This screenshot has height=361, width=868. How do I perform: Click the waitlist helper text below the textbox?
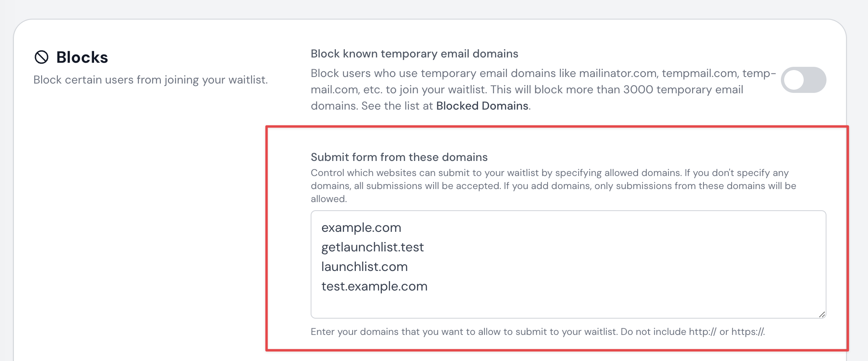tap(537, 332)
